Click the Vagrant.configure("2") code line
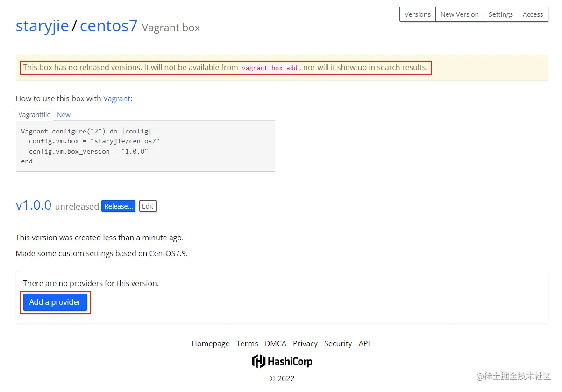Image resolution: width=562 pixels, height=392 pixels. [86, 131]
